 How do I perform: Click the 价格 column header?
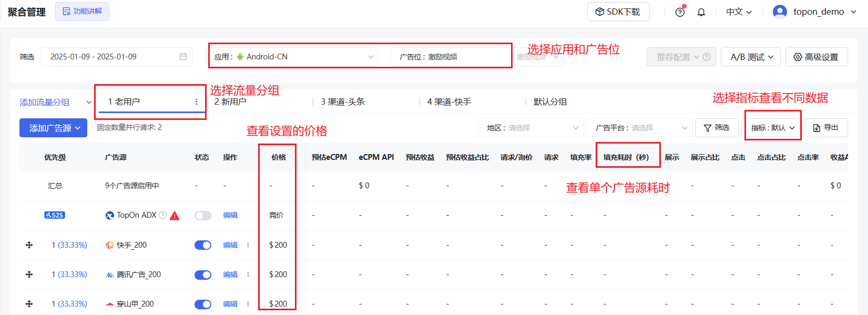tap(279, 157)
